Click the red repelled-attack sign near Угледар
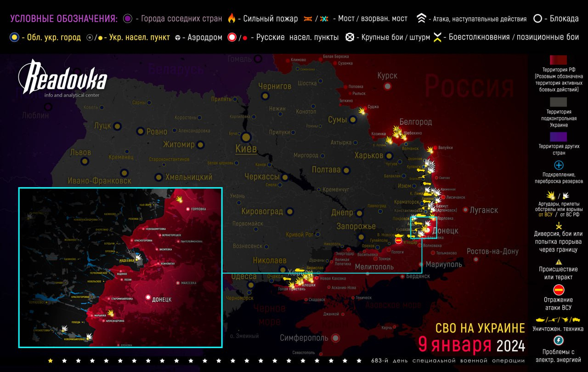The image size is (588, 372). pos(398,240)
